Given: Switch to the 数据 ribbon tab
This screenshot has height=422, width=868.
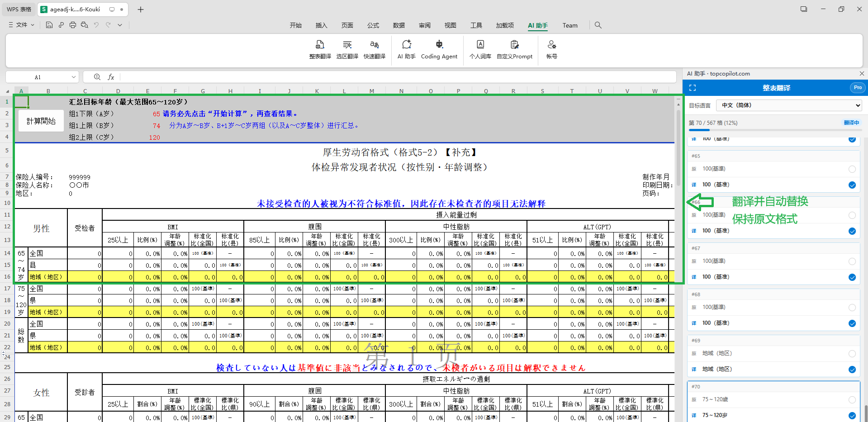Looking at the screenshot, I should [399, 25].
